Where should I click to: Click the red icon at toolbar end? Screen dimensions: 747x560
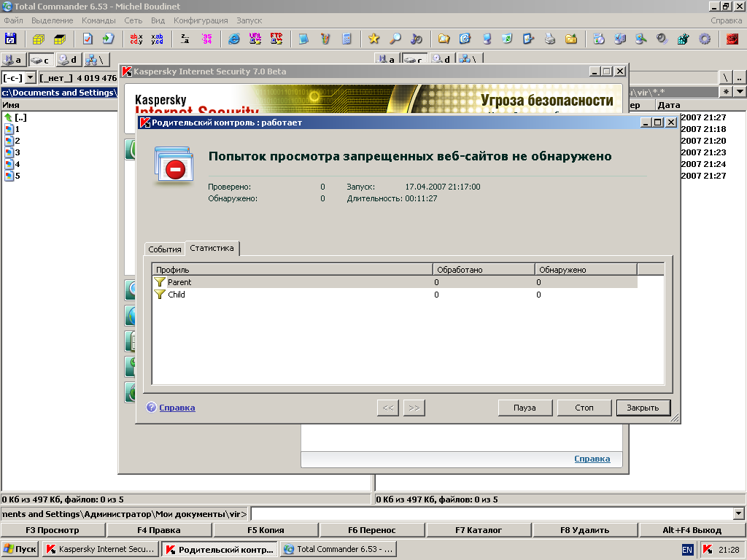pos(732,39)
